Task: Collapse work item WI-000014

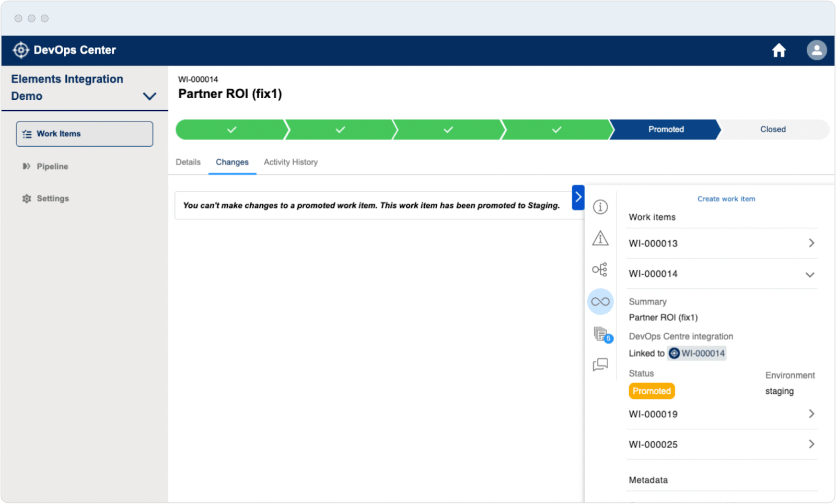Action: [810, 275]
